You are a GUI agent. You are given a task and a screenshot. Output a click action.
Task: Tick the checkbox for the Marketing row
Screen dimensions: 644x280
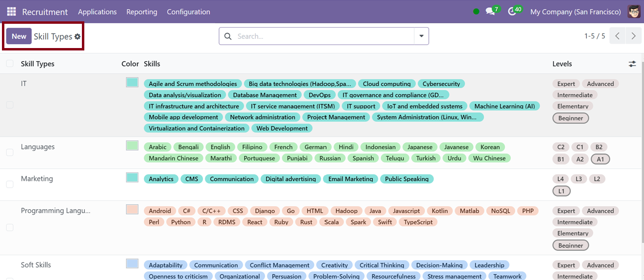(10, 184)
